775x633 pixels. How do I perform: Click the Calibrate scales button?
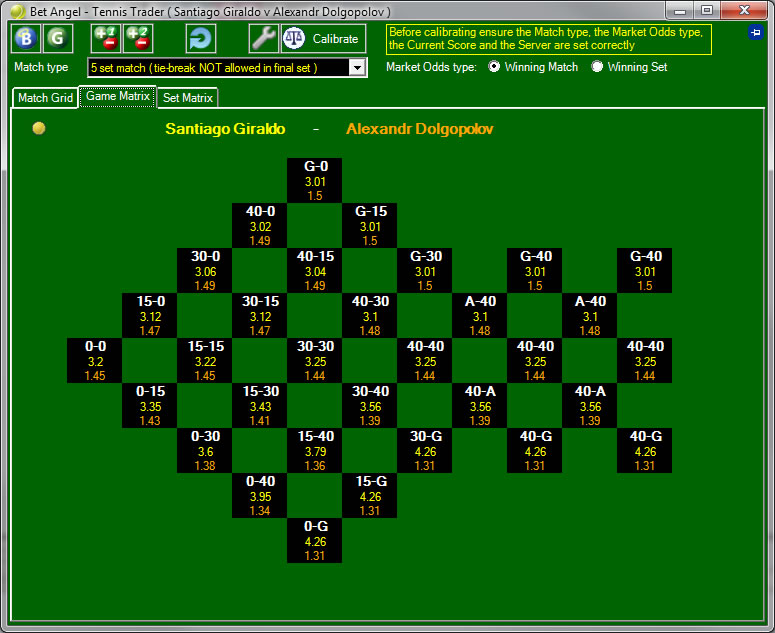click(324, 39)
